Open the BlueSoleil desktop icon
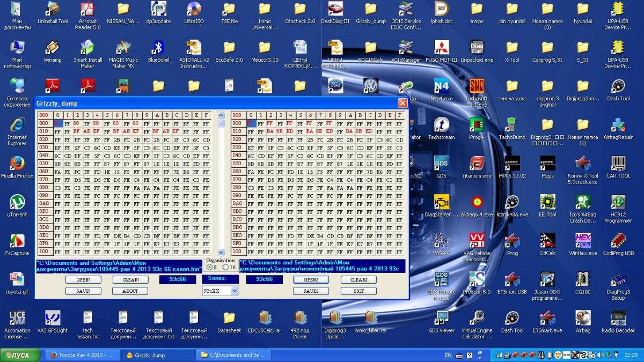 (158, 51)
